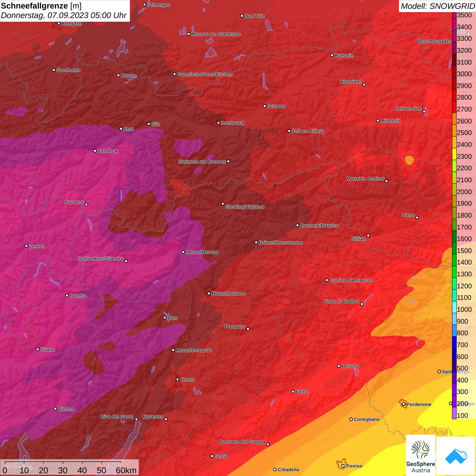Select the Bad Tölz label on the map

[x=254, y=16]
